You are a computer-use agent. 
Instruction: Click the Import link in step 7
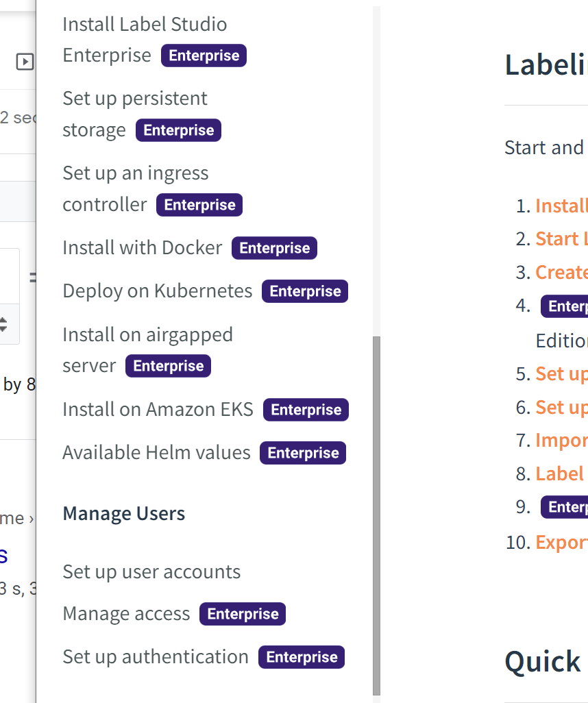coord(561,440)
